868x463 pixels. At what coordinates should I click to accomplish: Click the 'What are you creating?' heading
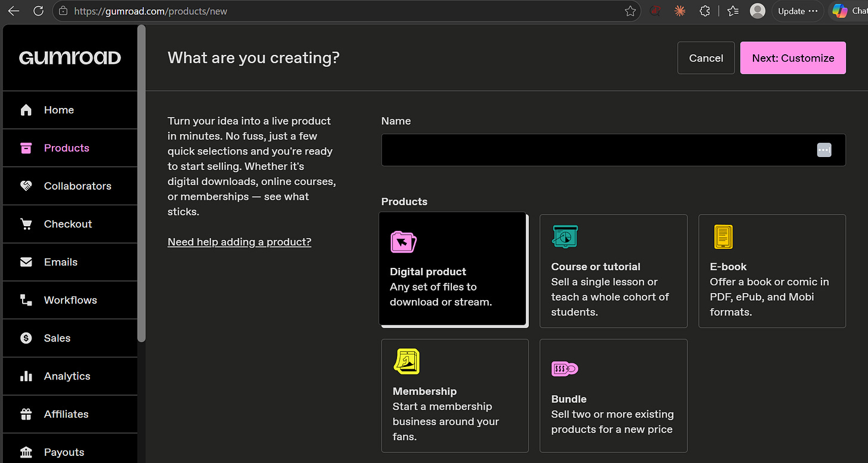(253, 58)
